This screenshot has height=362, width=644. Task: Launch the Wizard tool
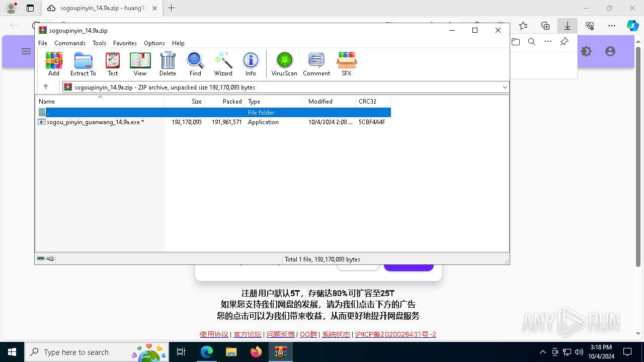223,64
